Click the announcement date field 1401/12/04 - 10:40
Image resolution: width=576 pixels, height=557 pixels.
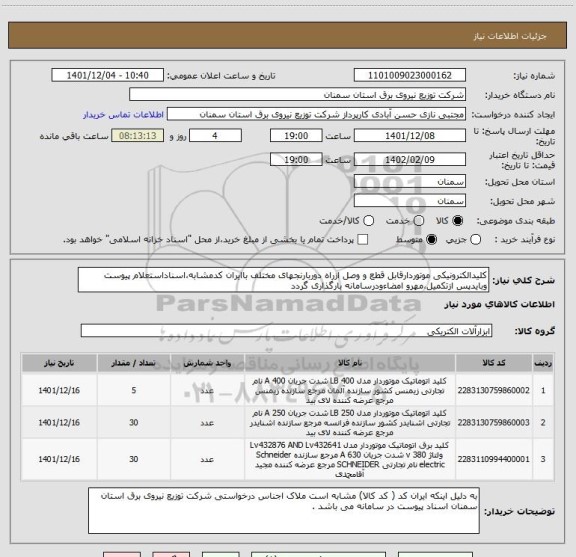[x=108, y=75]
